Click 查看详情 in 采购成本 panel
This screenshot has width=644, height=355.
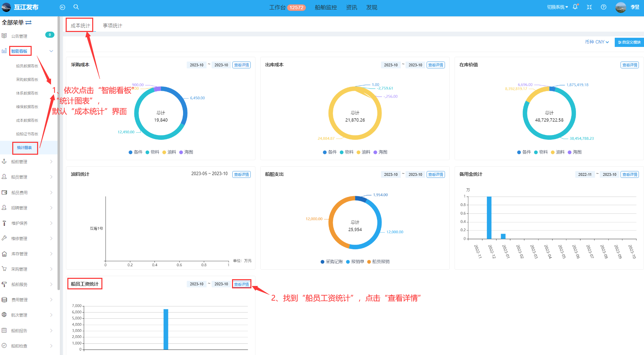click(242, 65)
